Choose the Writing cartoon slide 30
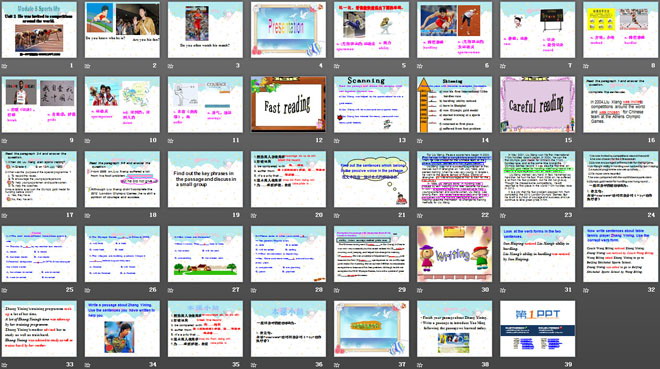 point(455,254)
